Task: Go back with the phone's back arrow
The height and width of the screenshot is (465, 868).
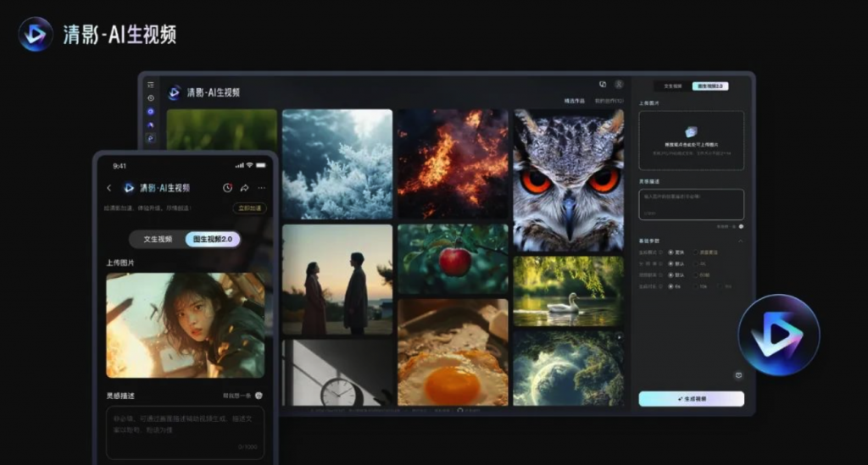Action: (109, 188)
